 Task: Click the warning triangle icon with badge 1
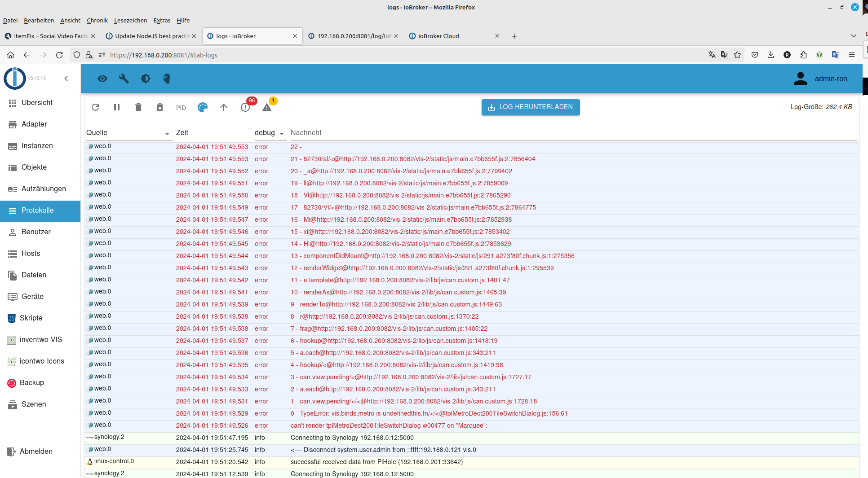point(267,107)
